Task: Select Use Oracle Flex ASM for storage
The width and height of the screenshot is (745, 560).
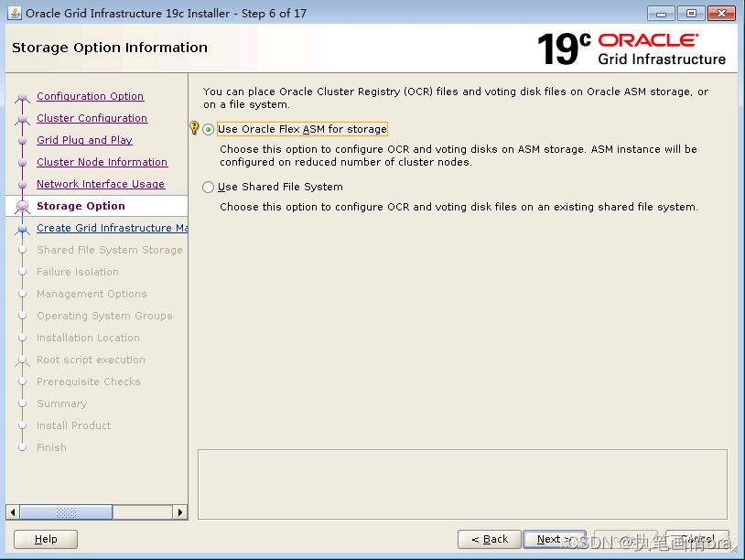Action: point(210,129)
